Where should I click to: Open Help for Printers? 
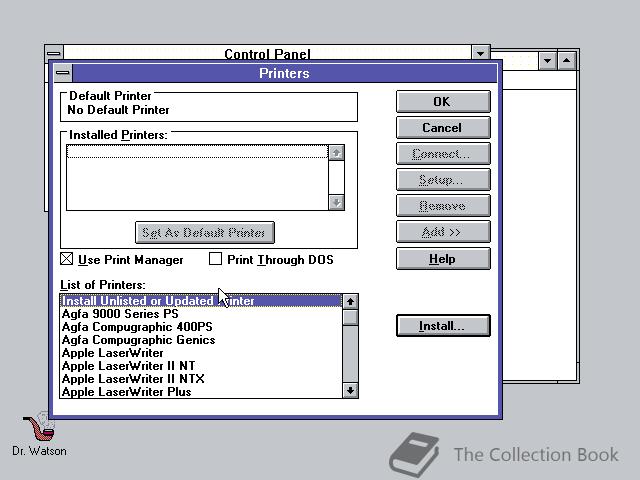[x=443, y=259]
